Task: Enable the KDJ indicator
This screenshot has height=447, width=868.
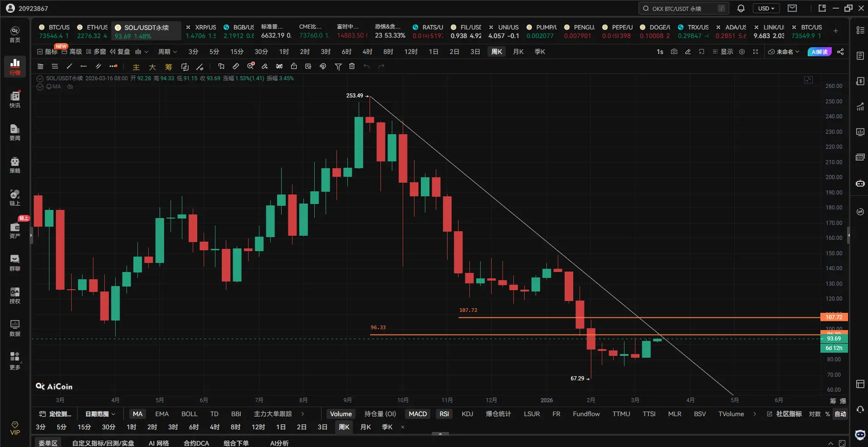Action: click(x=467, y=414)
